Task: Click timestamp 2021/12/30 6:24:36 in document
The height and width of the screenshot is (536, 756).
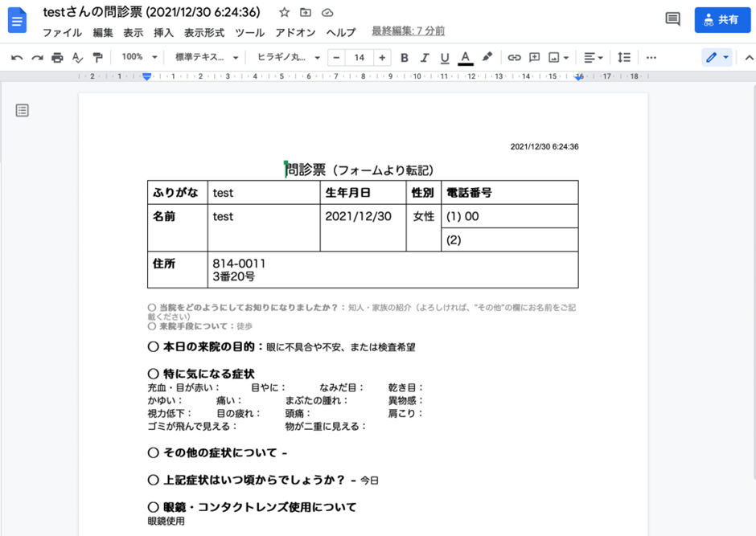Action: coord(544,146)
